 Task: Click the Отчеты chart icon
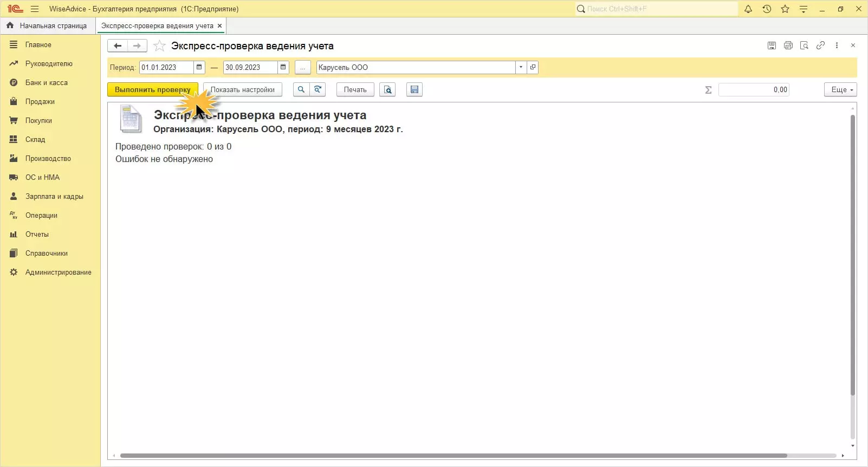[14, 234]
